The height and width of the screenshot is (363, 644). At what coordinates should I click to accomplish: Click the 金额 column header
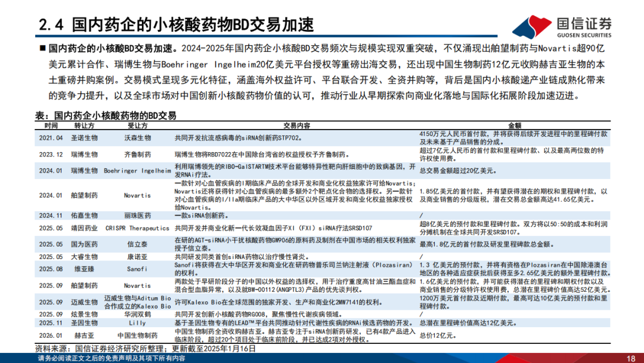[514, 125]
